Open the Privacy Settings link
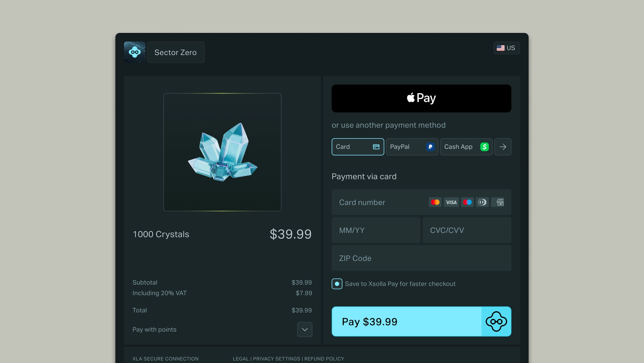Screen dimensions: 644x363 pos(277,359)
